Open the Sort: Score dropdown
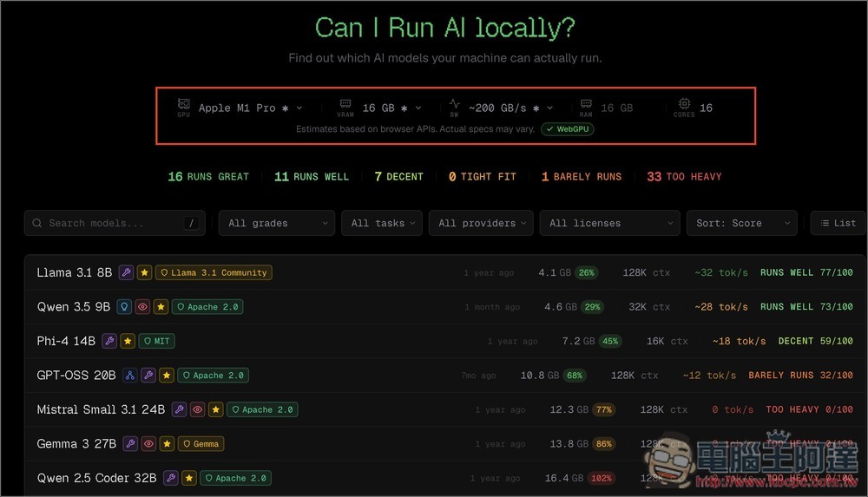 742,223
